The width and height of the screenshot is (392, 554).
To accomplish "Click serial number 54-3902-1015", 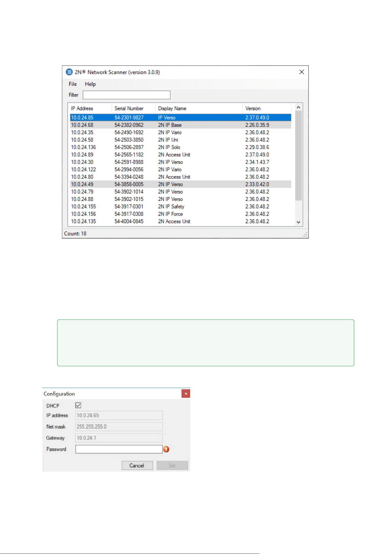I will tap(129, 199).
